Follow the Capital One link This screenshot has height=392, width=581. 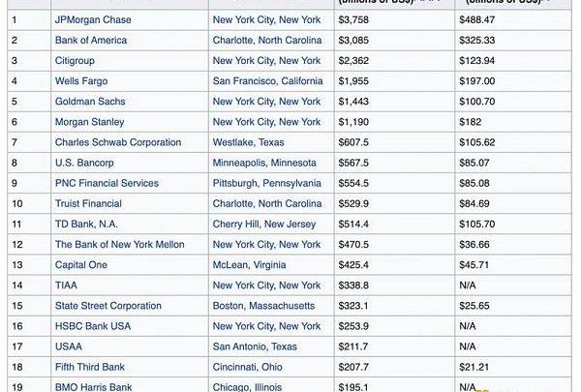(x=80, y=264)
